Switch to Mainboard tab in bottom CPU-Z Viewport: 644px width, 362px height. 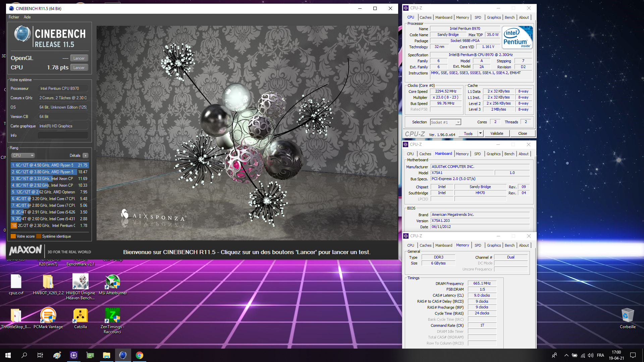443,245
